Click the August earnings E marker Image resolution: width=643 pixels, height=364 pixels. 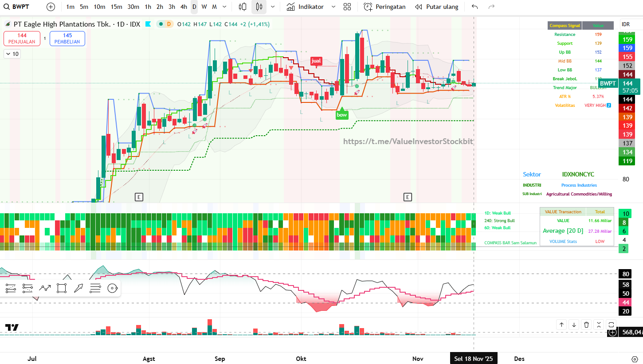(x=139, y=197)
